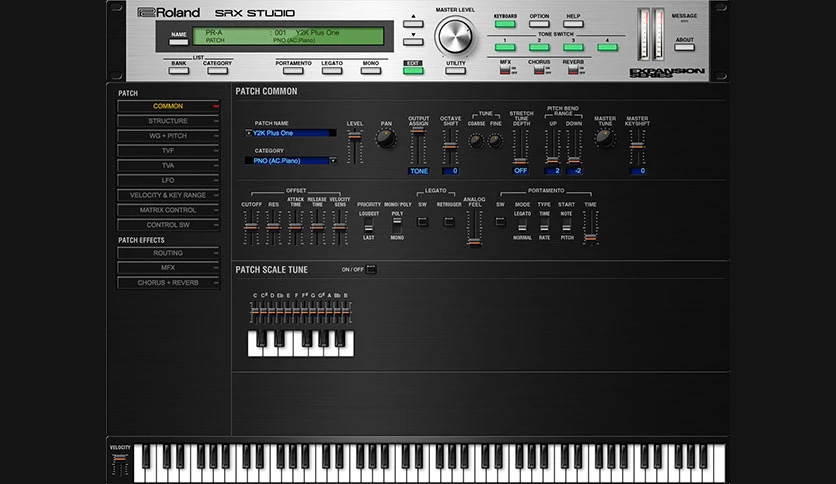Toggle Patch Scale Tune on/off
The width and height of the screenshot is (836, 484).
(x=371, y=269)
